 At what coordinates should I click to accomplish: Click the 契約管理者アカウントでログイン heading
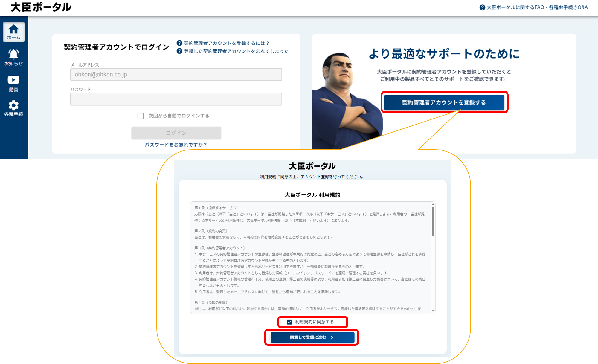click(x=116, y=47)
